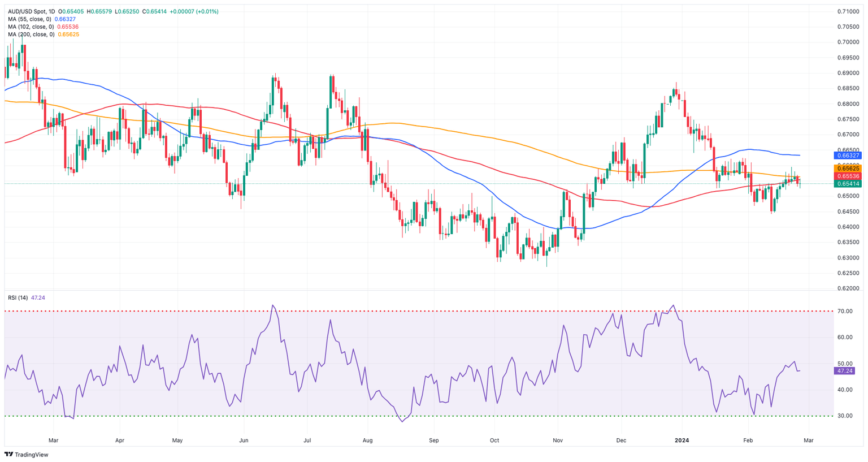Click the 50.00 RSI axis label

pyautogui.click(x=845, y=364)
